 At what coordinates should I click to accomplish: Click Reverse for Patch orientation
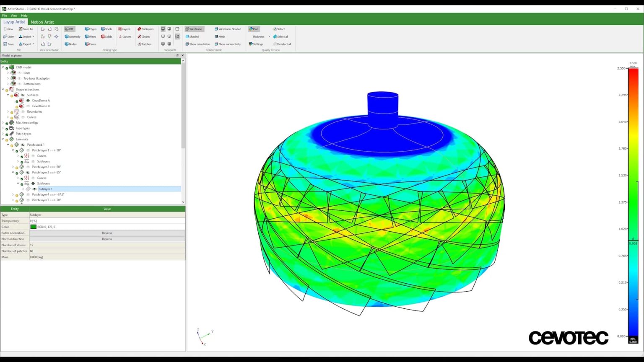pyautogui.click(x=107, y=233)
